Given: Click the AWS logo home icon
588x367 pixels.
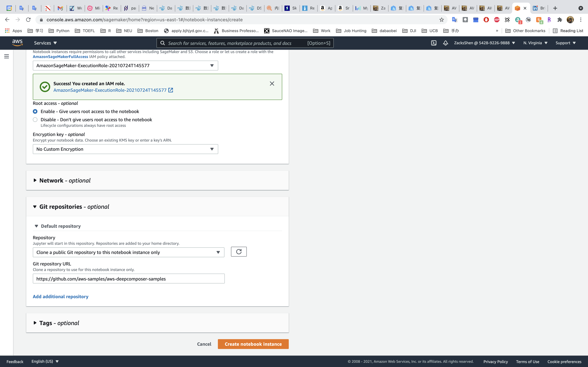Looking at the screenshot, I should point(18,43).
